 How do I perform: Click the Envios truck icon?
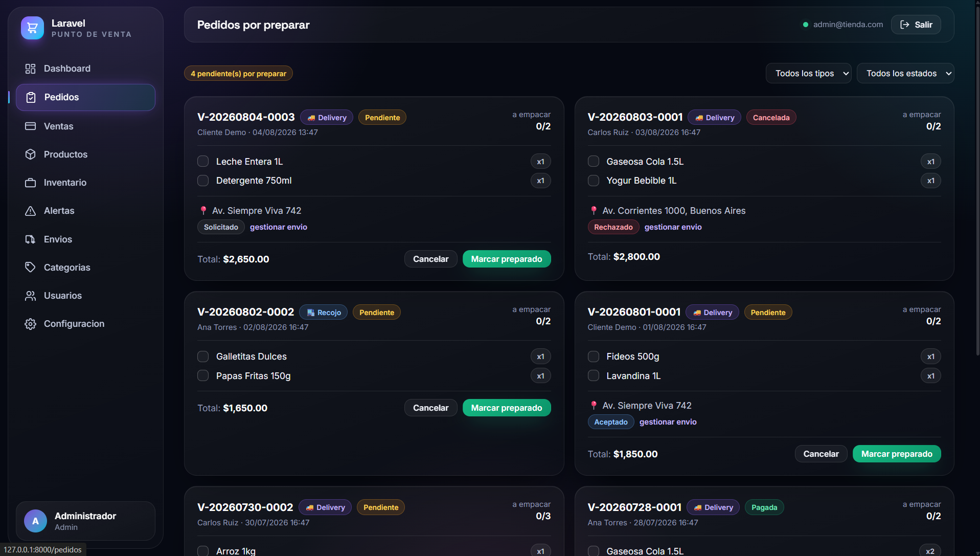(31, 239)
